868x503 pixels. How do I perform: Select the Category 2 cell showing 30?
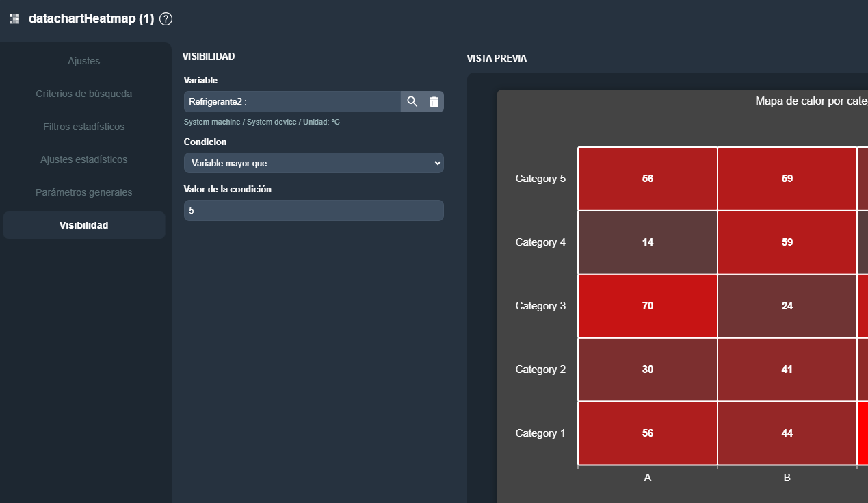click(648, 370)
